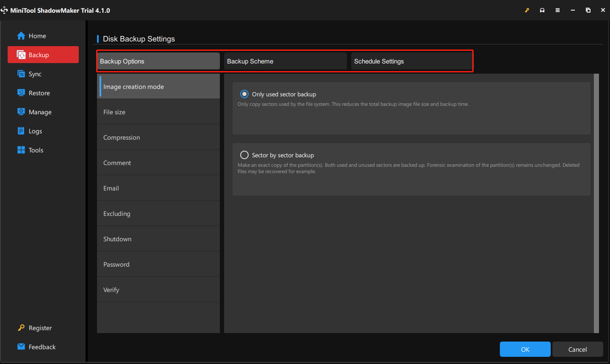Open Manage via its sidebar icon
Image resolution: width=610 pixels, height=364 pixels.
[21, 112]
